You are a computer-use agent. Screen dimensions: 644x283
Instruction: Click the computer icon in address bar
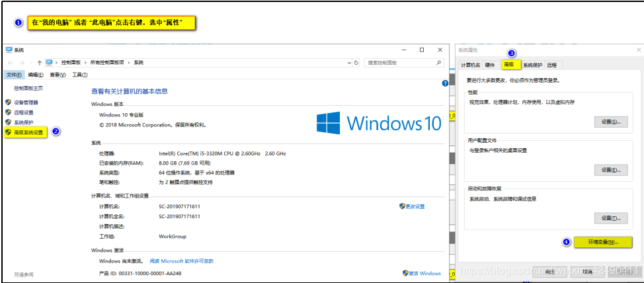click(x=50, y=62)
